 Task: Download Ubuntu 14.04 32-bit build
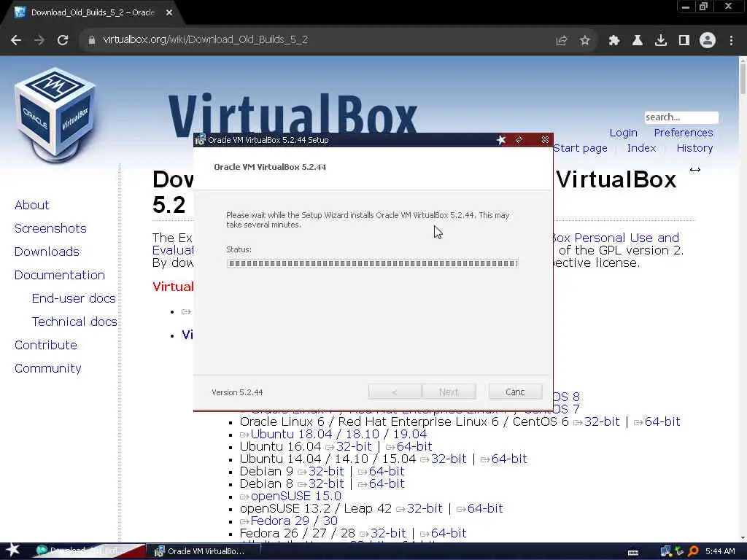449,459
